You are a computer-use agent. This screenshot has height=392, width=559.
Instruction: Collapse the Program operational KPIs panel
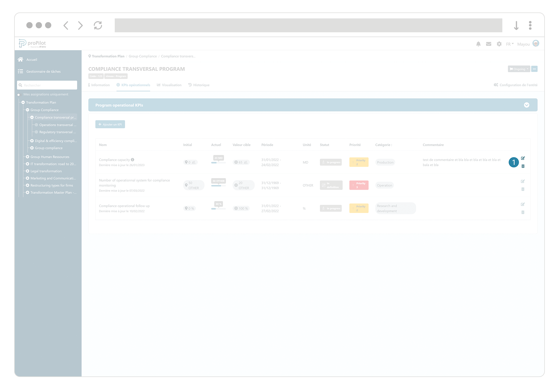click(527, 105)
